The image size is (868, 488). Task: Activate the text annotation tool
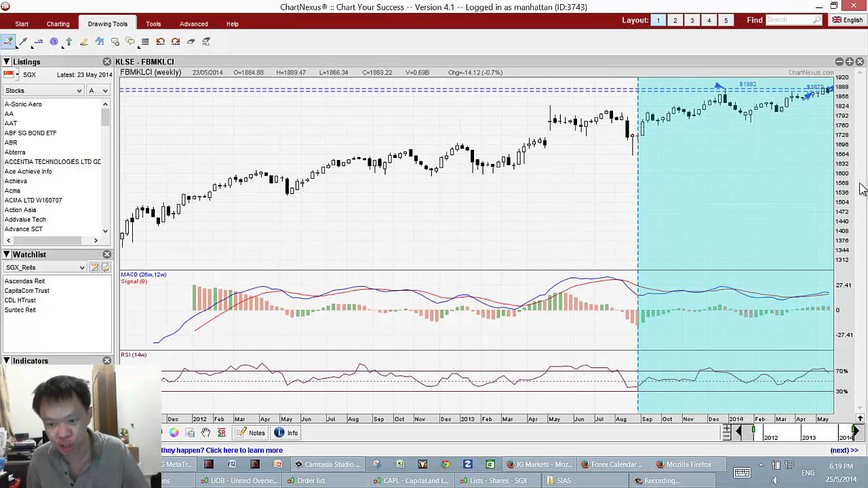100,41
